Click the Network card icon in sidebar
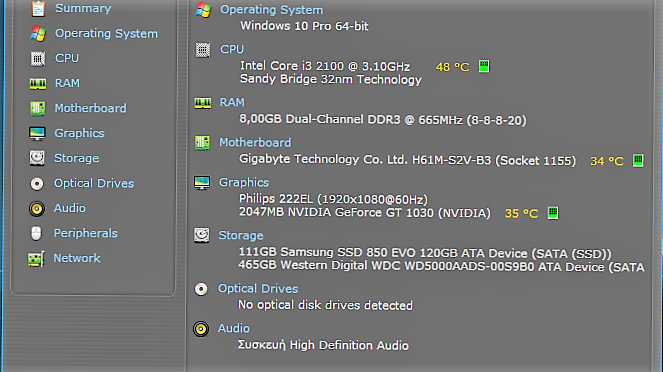The height and width of the screenshot is (372, 663). pos(36,258)
